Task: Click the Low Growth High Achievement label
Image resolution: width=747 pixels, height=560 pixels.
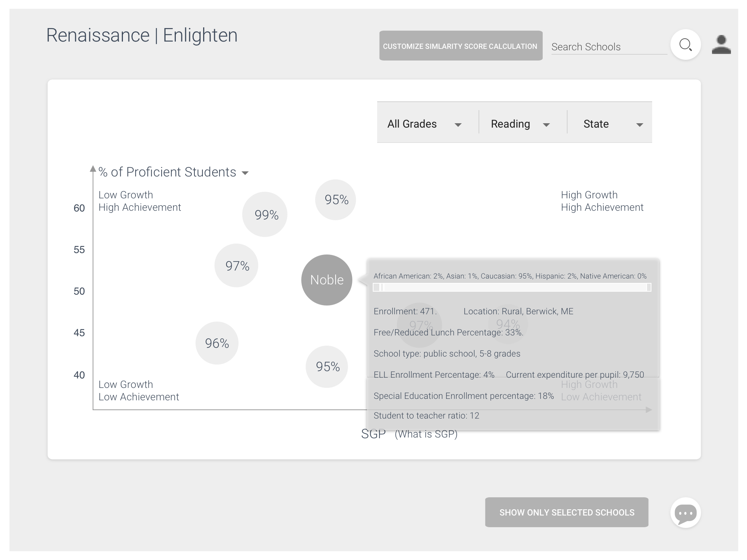Action: tap(140, 201)
